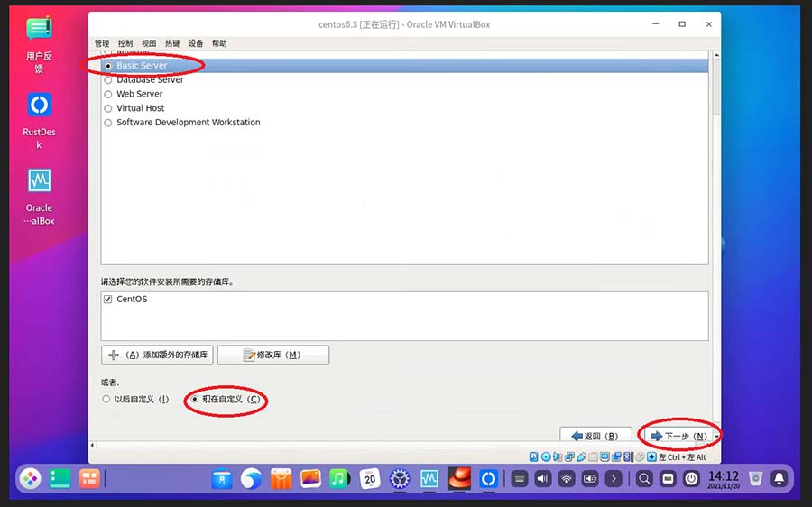The height and width of the screenshot is (507, 812).
Task: Choose 以后自定义 radio button
Action: click(106, 399)
